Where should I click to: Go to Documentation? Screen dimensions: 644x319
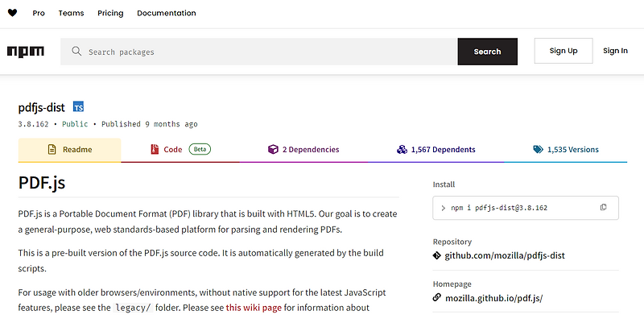pyautogui.click(x=167, y=13)
